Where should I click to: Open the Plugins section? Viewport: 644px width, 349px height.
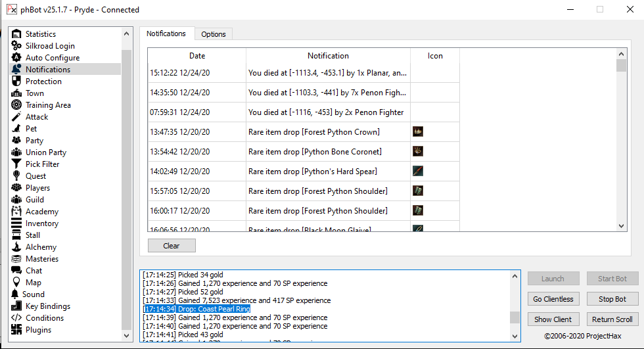tap(38, 330)
